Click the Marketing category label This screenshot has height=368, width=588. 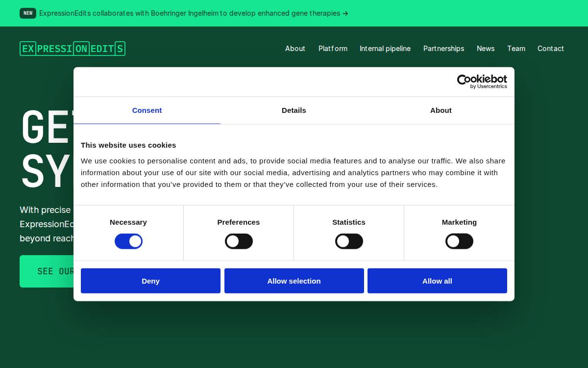(x=459, y=222)
